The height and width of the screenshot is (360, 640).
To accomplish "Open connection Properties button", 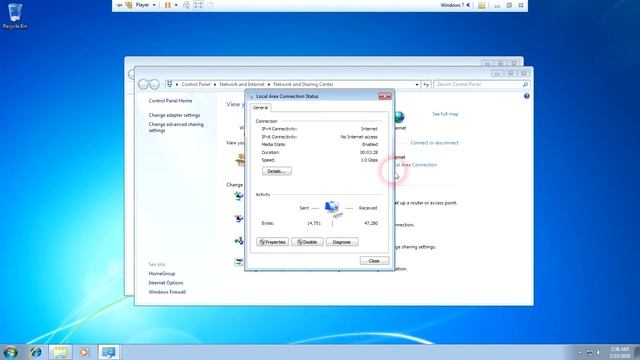I will click(x=272, y=242).
